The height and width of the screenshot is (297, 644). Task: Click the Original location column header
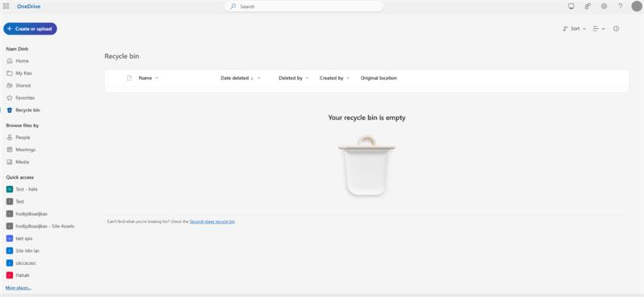tap(378, 78)
